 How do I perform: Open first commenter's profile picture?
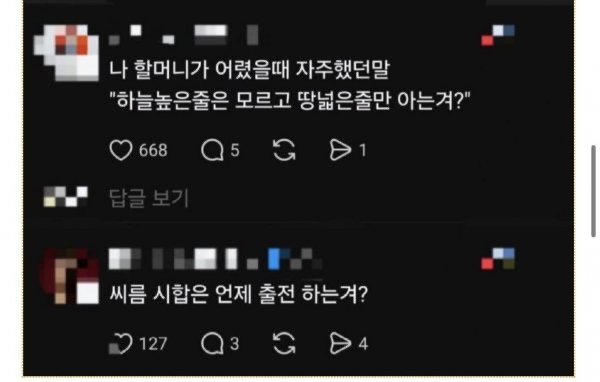[67, 52]
